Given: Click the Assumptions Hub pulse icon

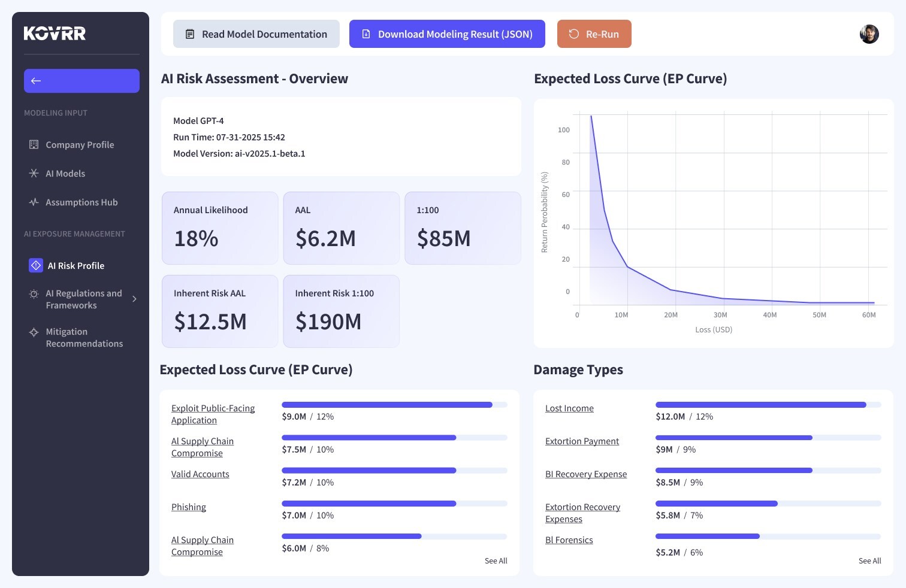Looking at the screenshot, I should point(34,202).
